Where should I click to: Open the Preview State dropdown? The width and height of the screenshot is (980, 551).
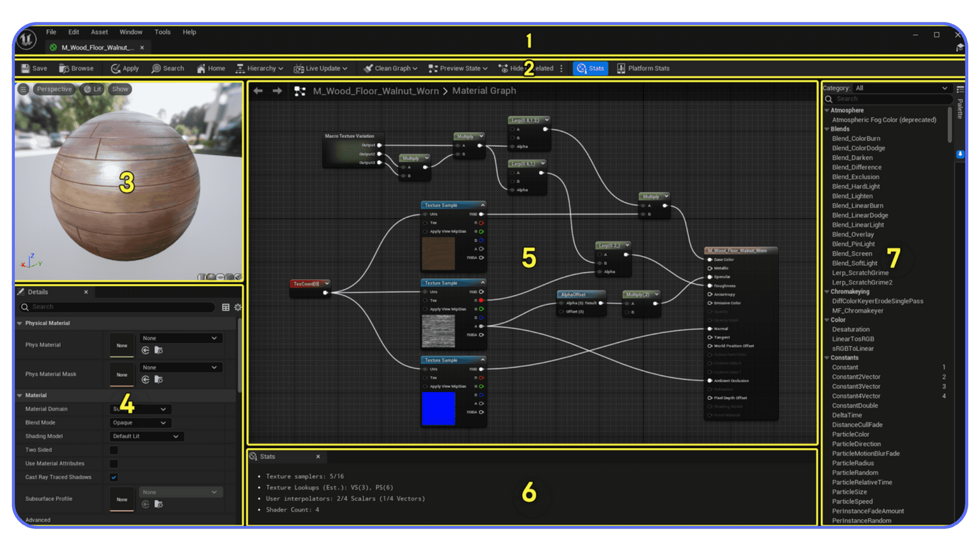(458, 68)
